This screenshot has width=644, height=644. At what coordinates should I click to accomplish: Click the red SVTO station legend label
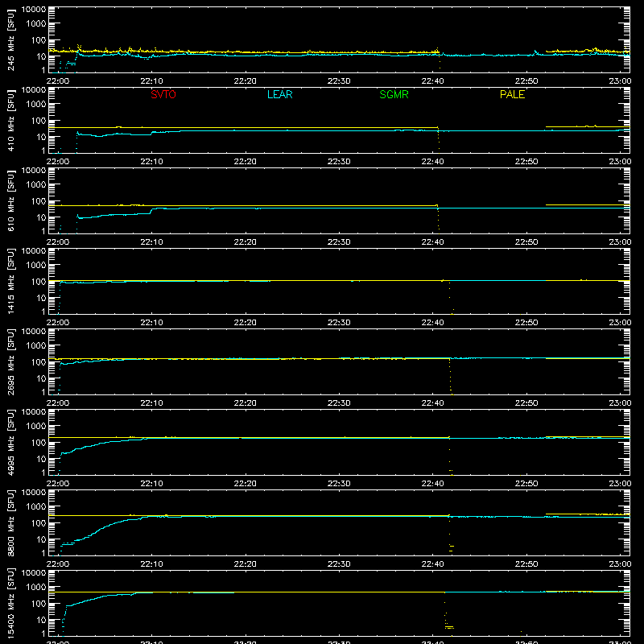tap(163, 94)
